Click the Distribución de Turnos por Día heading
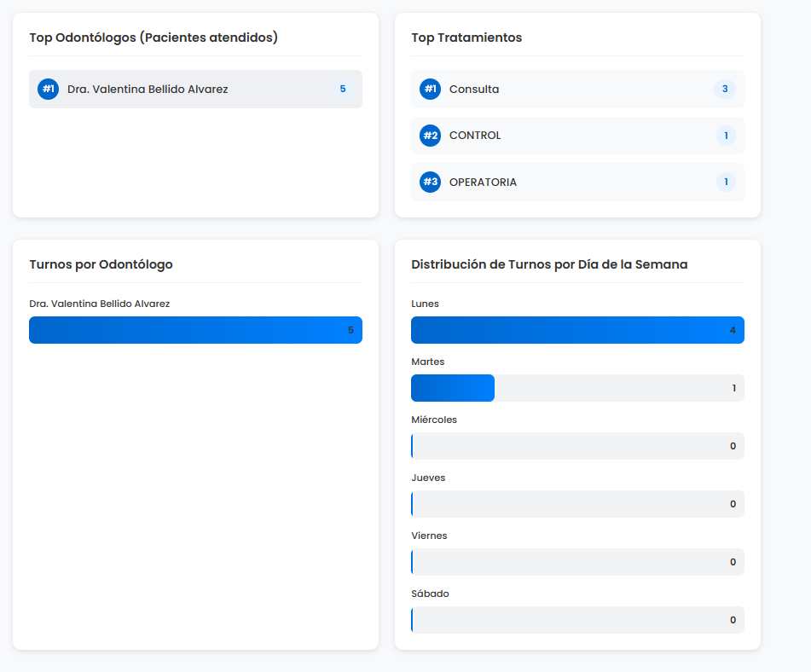This screenshot has width=811, height=672. point(549,264)
